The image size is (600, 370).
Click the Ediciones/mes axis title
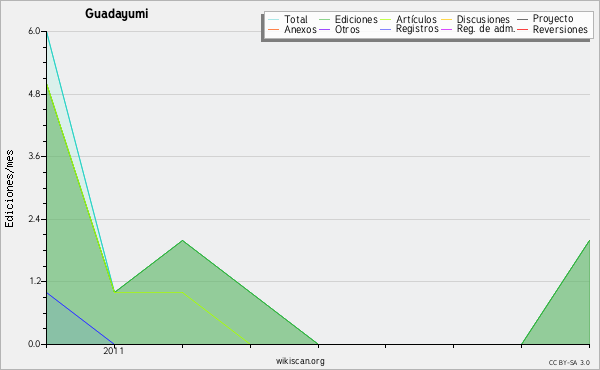pyautogui.click(x=9, y=189)
